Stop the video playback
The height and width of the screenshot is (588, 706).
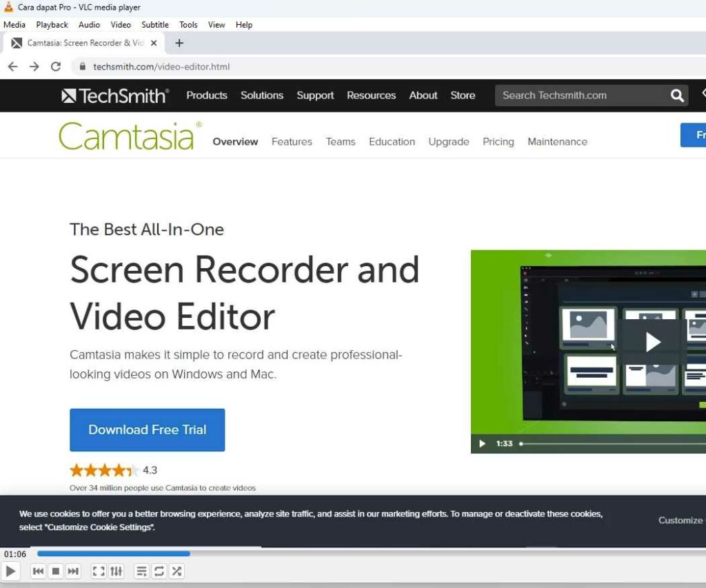pyautogui.click(x=55, y=571)
